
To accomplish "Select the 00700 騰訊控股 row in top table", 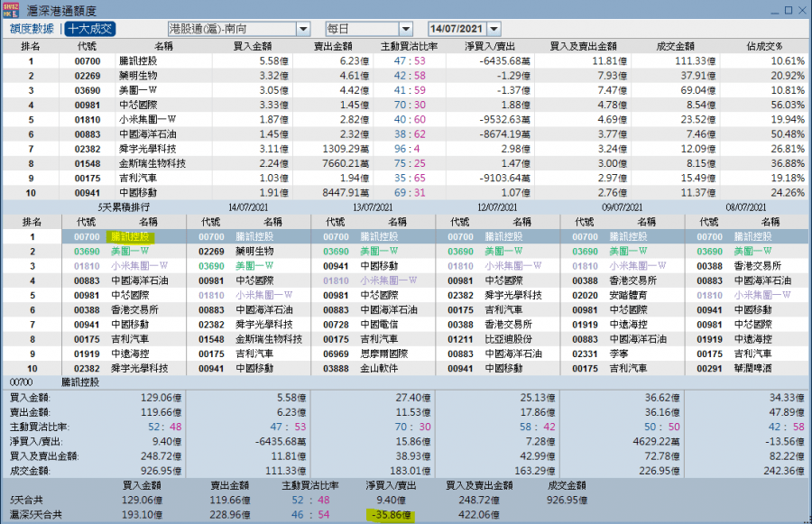I will pyautogui.click(x=405, y=61).
